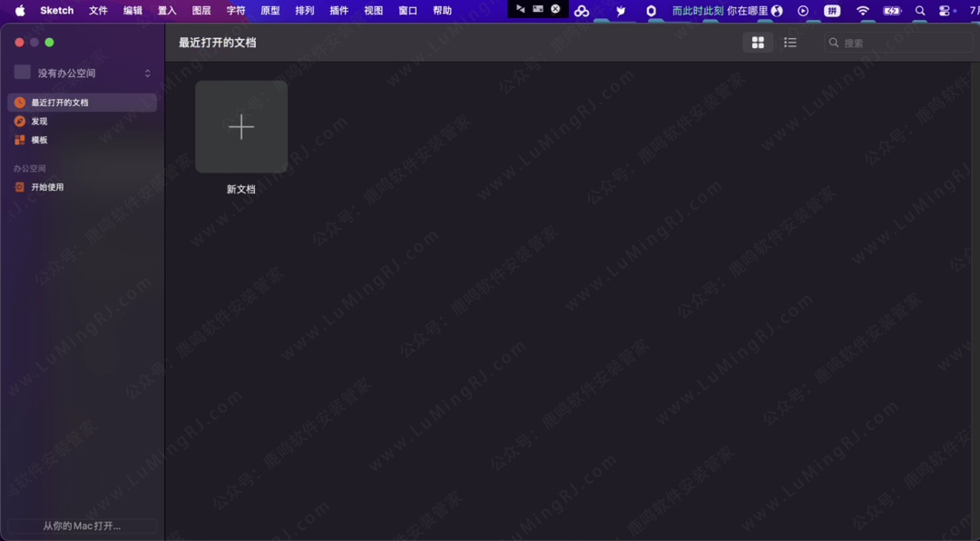Click 从你的Mac打开 button at bottom

click(82, 526)
